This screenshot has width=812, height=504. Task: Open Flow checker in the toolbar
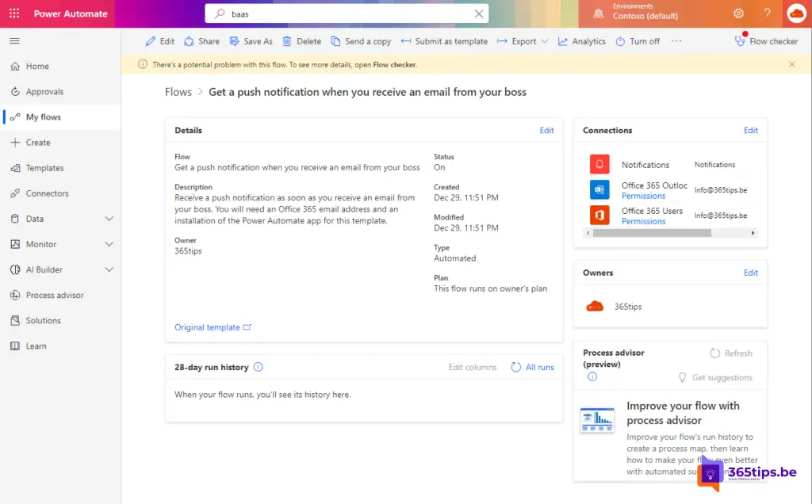(x=766, y=41)
